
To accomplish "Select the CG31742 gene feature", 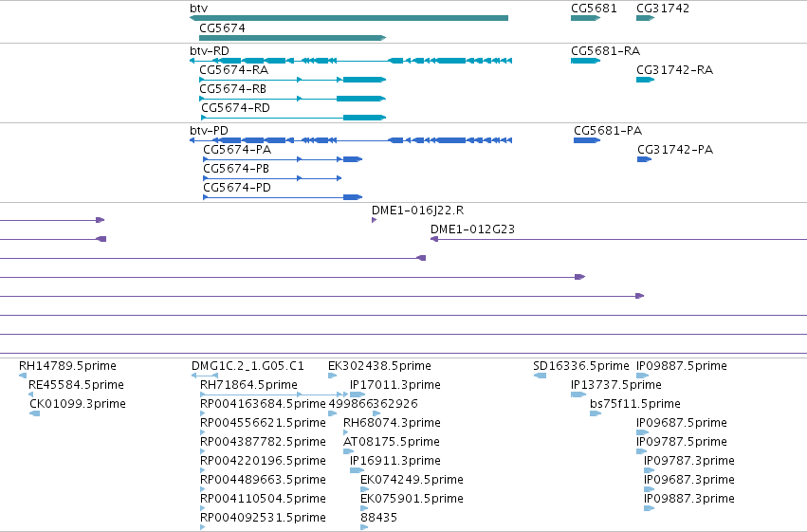I will click(x=646, y=18).
